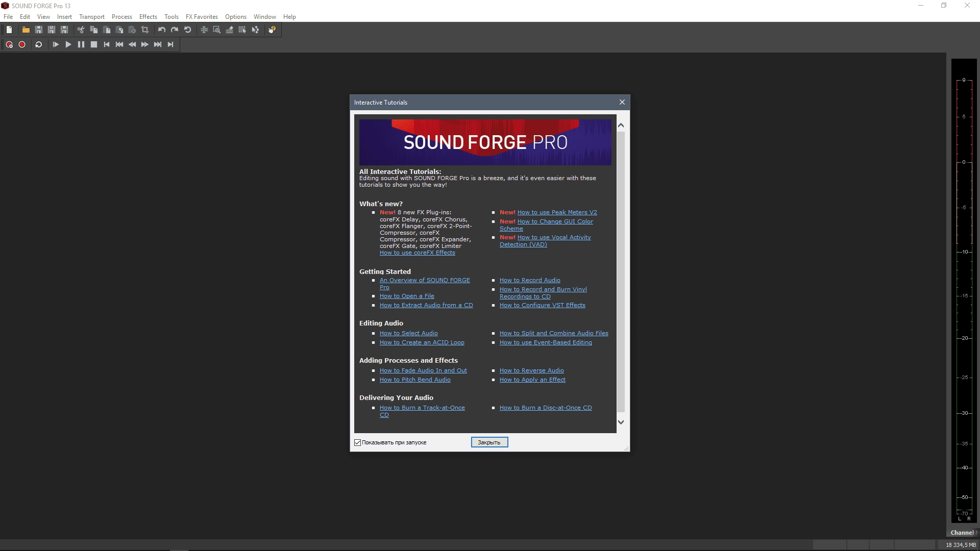The image size is (980, 551).
Task: Click the Cut scissors icon
Action: (x=81, y=30)
